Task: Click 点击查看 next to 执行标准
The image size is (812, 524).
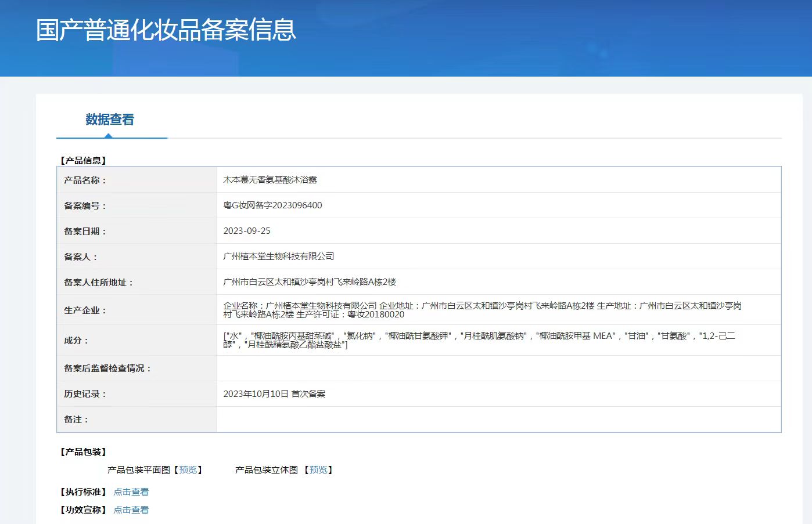Action: 131,492
